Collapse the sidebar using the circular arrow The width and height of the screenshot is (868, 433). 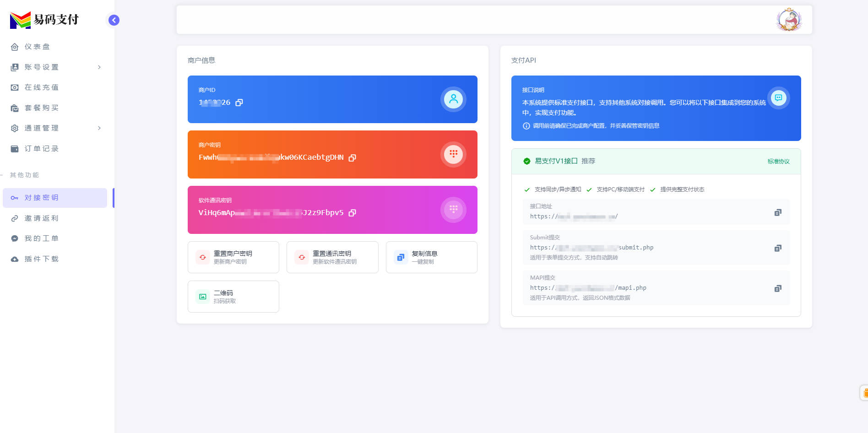pos(114,20)
